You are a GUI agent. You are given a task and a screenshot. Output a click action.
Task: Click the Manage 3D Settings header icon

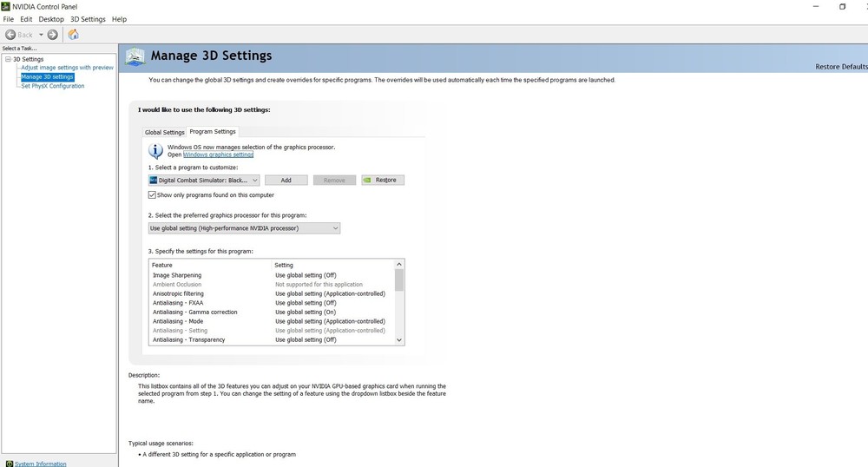(x=135, y=56)
